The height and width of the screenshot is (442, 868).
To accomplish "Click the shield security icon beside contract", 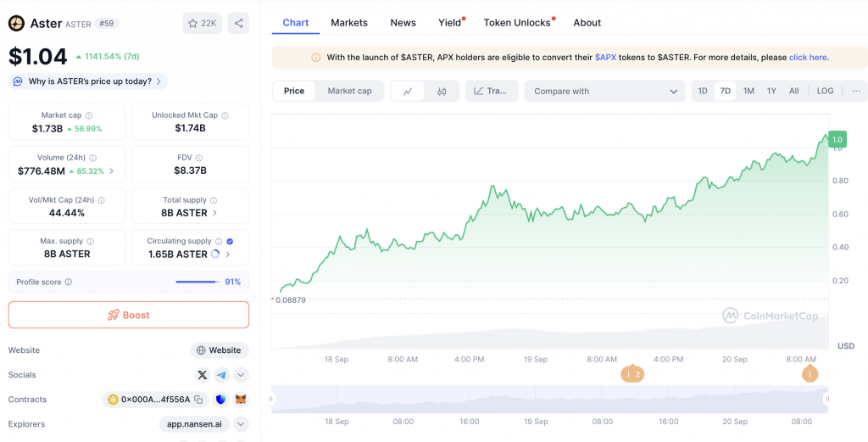I will click(221, 400).
